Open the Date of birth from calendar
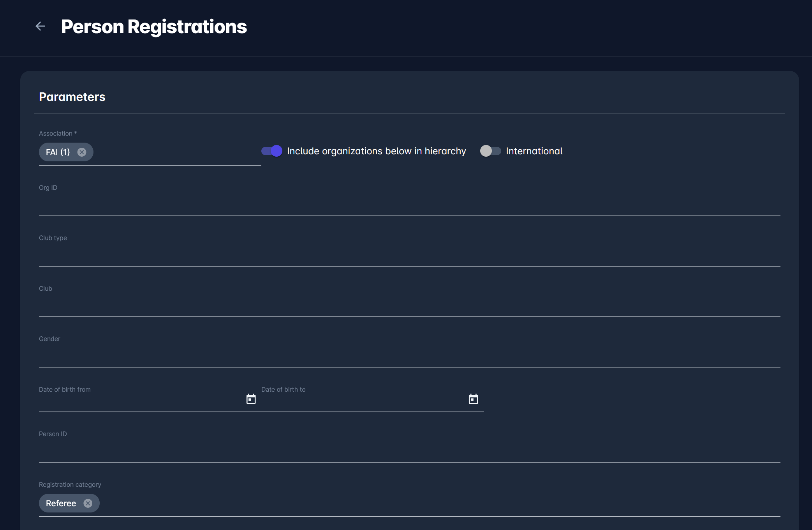This screenshot has height=530, width=812. tap(251, 399)
